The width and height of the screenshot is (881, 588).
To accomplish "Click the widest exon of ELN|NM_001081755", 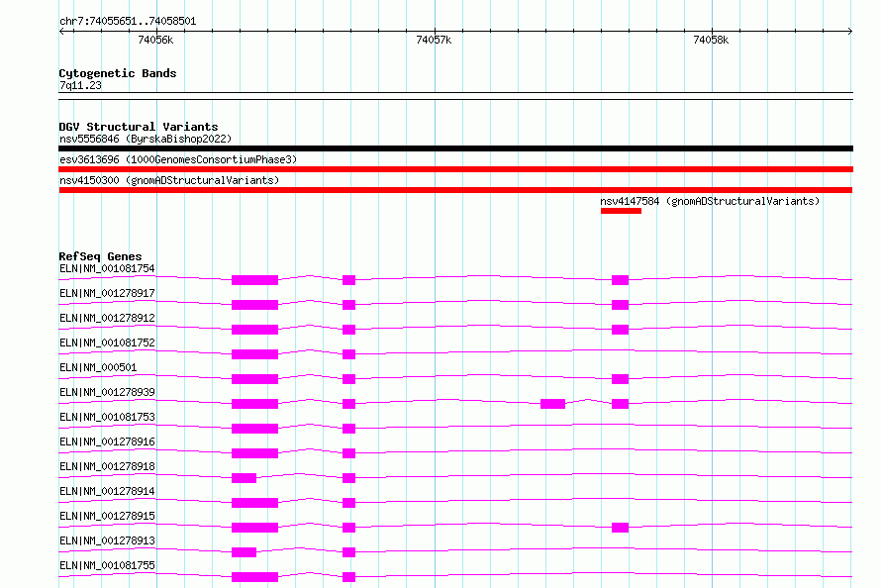I will [x=254, y=577].
